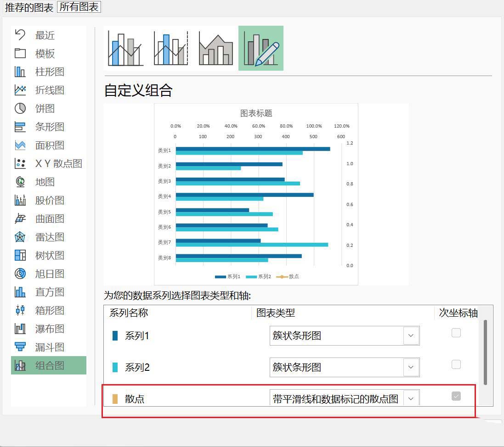The width and height of the screenshot is (504, 447).
Task: Choose 雷达图 radar chart category
Action: (x=50, y=237)
